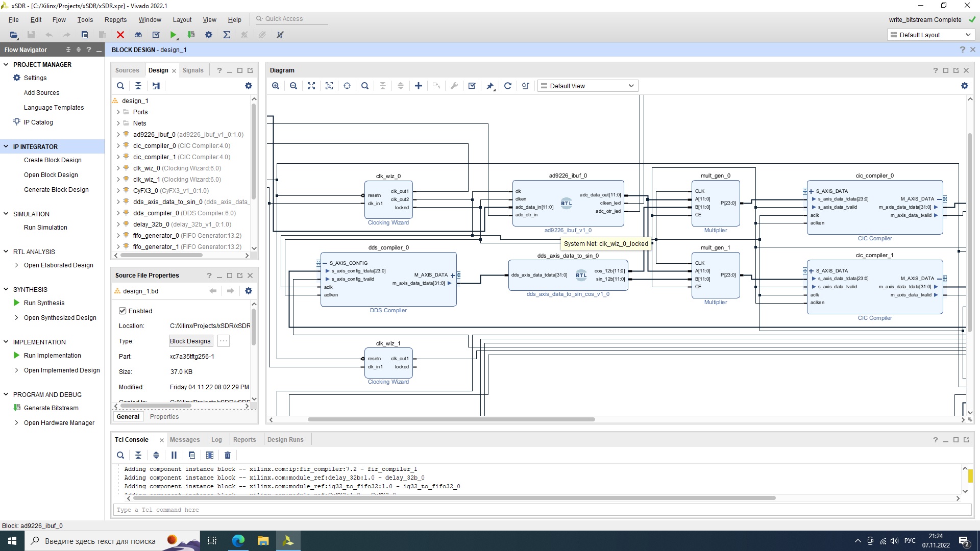Click the Tcl command input field
This screenshot has height=551, width=980.
point(542,510)
